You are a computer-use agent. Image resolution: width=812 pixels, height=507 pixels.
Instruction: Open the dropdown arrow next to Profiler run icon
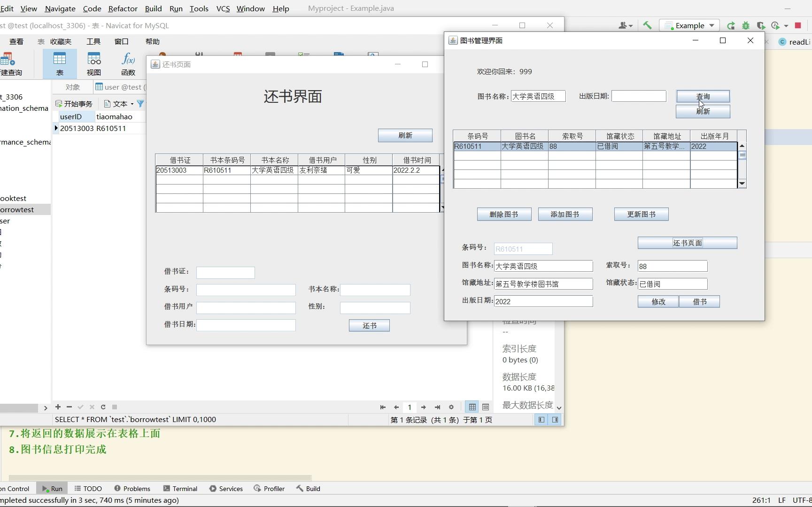[786, 26]
